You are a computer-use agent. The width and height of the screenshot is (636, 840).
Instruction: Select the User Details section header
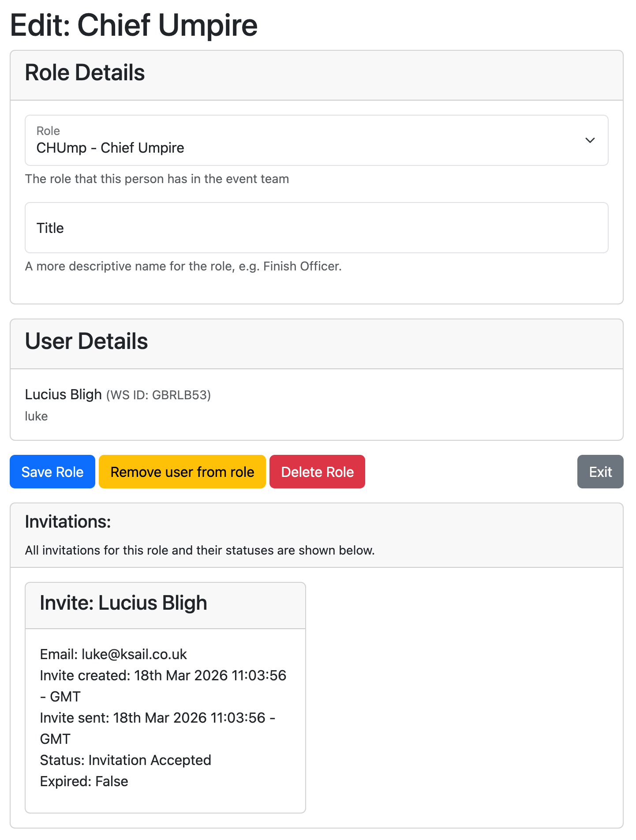click(x=86, y=341)
